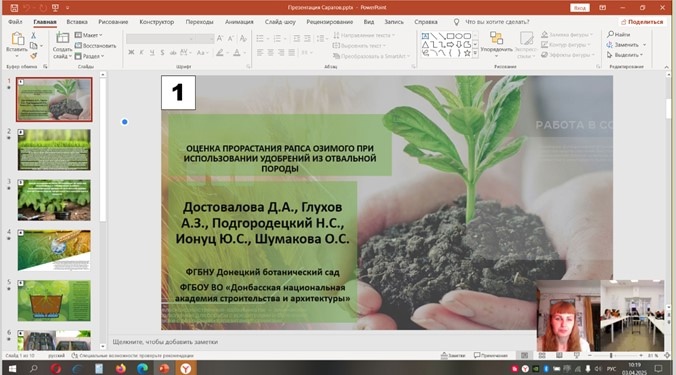Screen dimensions: 676x375
Task: Open the Файл menu
Action: (15, 22)
